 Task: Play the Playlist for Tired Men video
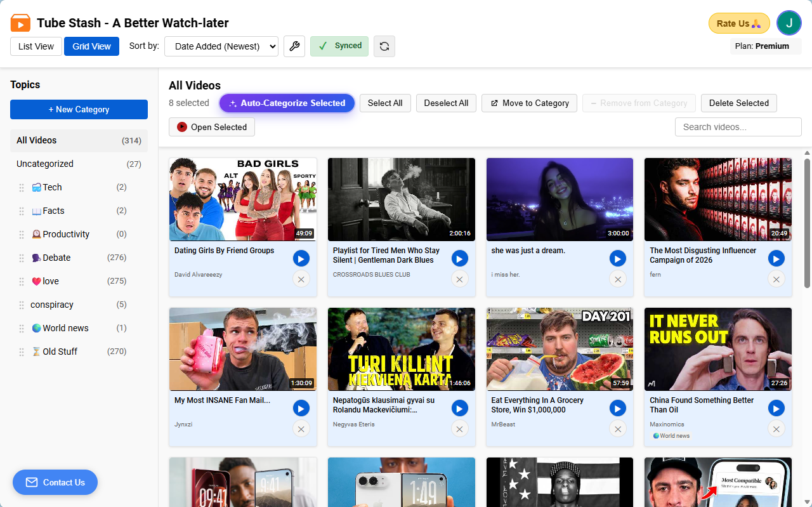pos(459,258)
